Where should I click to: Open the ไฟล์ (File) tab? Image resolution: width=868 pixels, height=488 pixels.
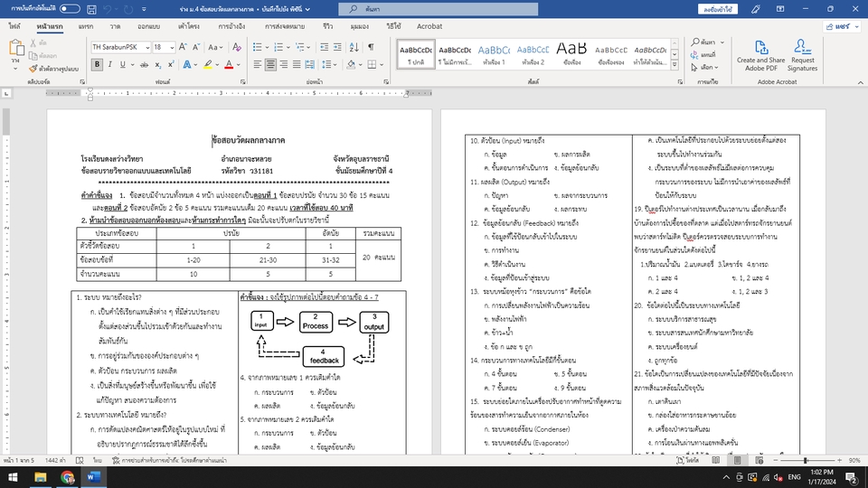coord(14,26)
